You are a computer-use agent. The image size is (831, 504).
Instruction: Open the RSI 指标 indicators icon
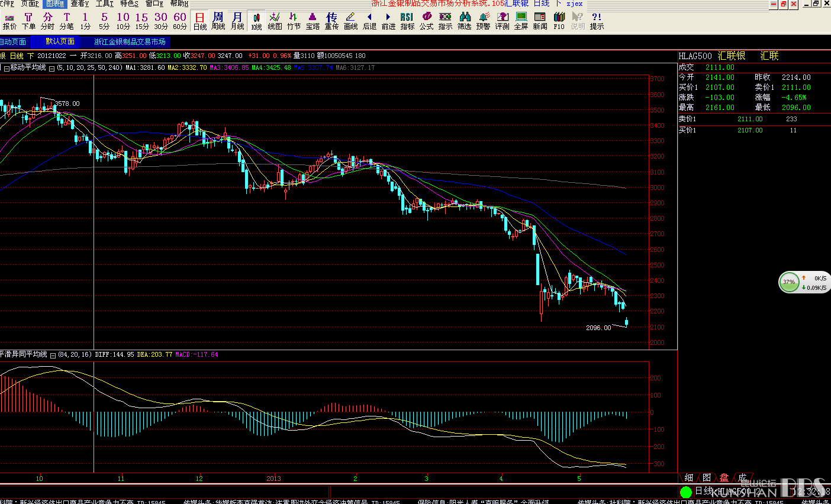click(x=408, y=21)
